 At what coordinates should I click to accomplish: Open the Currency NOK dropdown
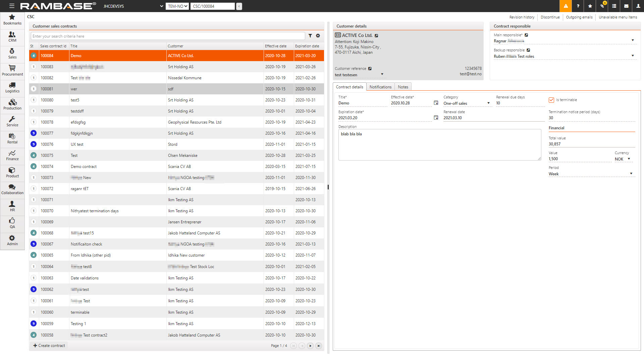(x=629, y=159)
